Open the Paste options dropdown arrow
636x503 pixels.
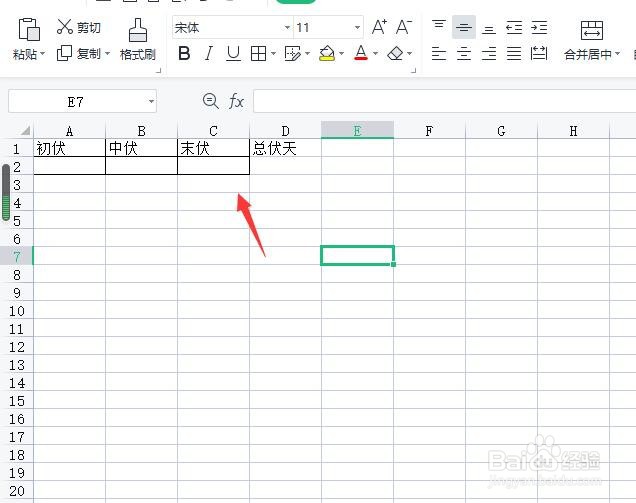(43, 53)
